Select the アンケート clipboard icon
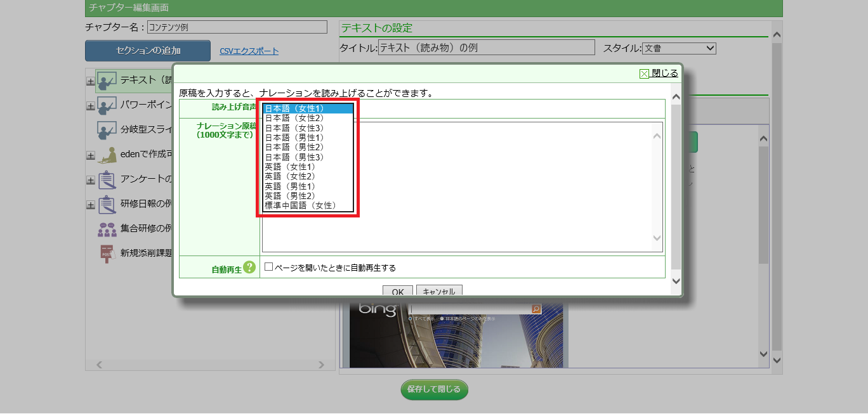The width and height of the screenshot is (868, 414). pos(107,180)
